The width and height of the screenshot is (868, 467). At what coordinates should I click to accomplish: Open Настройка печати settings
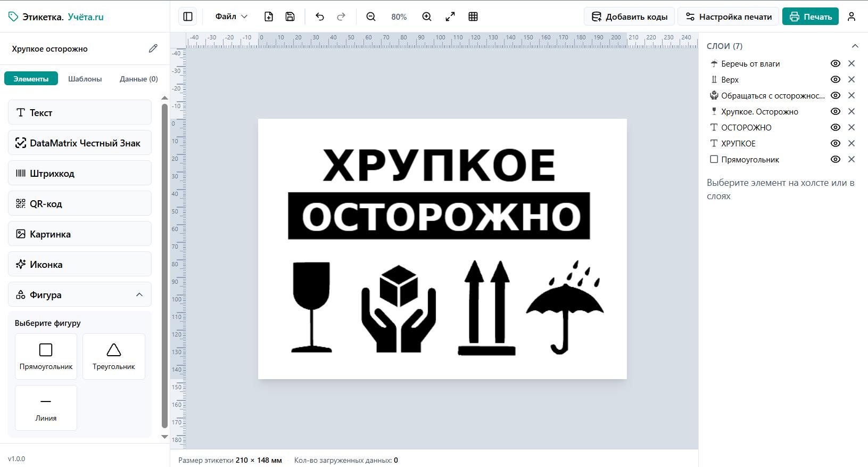[728, 17]
